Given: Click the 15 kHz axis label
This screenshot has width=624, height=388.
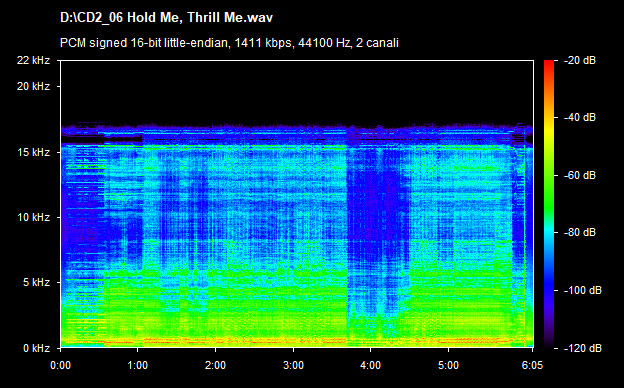Looking at the screenshot, I should [33, 152].
